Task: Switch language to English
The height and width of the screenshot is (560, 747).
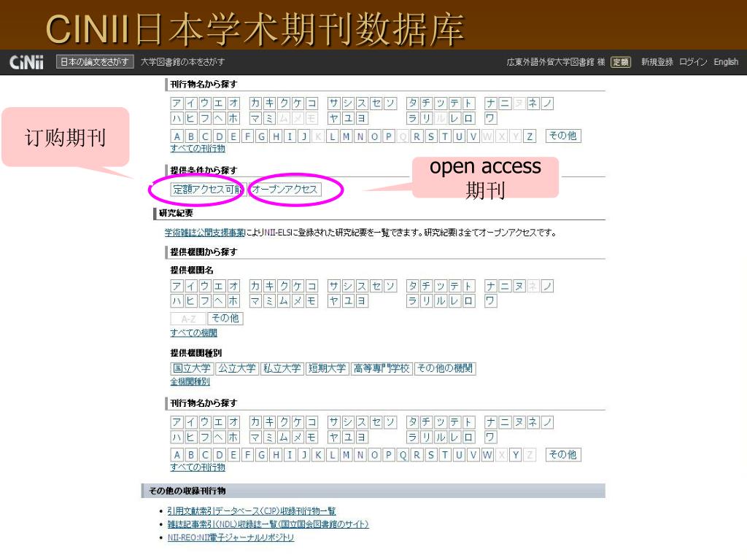Action: (x=726, y=62)
